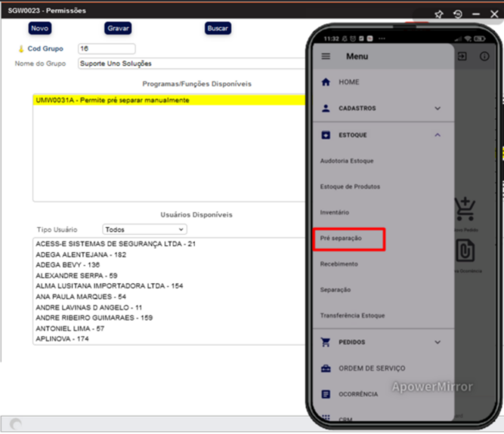Collapse the Estoque section
Viewport: 504px width, 434px height.
(x=438, y=135)
